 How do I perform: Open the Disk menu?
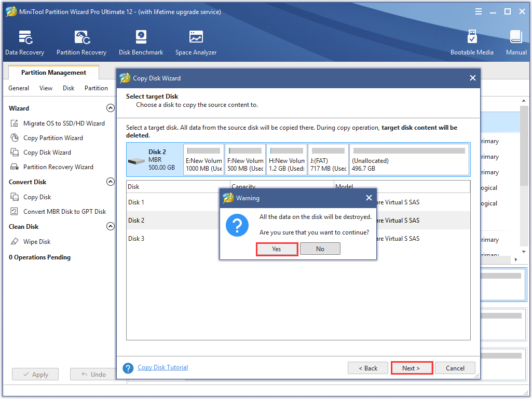(69, 88)
